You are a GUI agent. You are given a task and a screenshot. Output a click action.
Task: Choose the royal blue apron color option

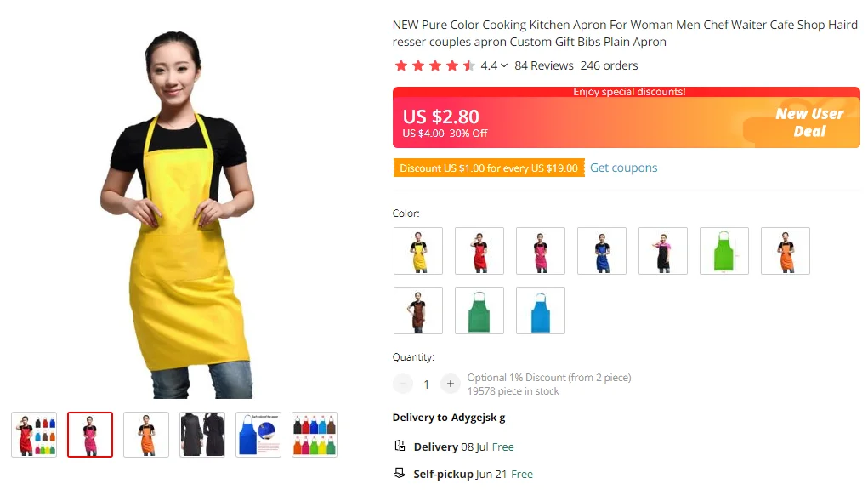pos(602,251)
